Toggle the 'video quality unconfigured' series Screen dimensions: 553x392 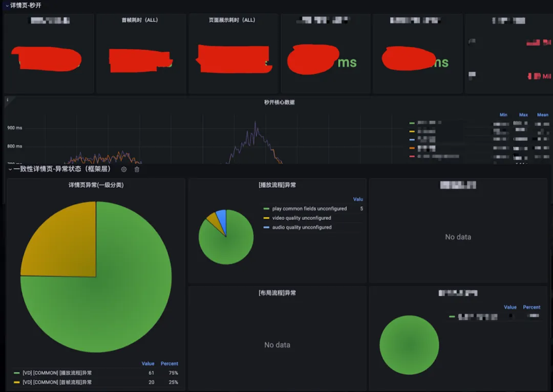pos(302,218)
